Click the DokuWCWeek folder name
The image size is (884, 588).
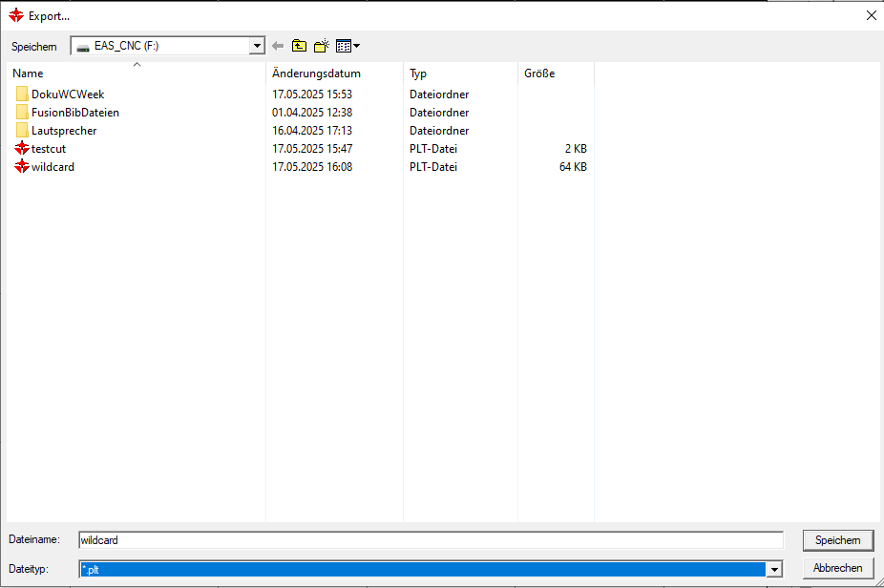click(68, 94)
